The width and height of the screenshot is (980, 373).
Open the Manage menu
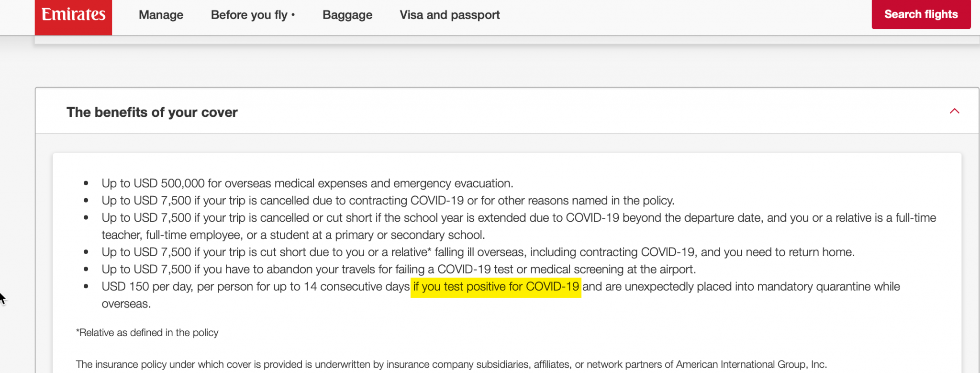[x=161, y=15]
